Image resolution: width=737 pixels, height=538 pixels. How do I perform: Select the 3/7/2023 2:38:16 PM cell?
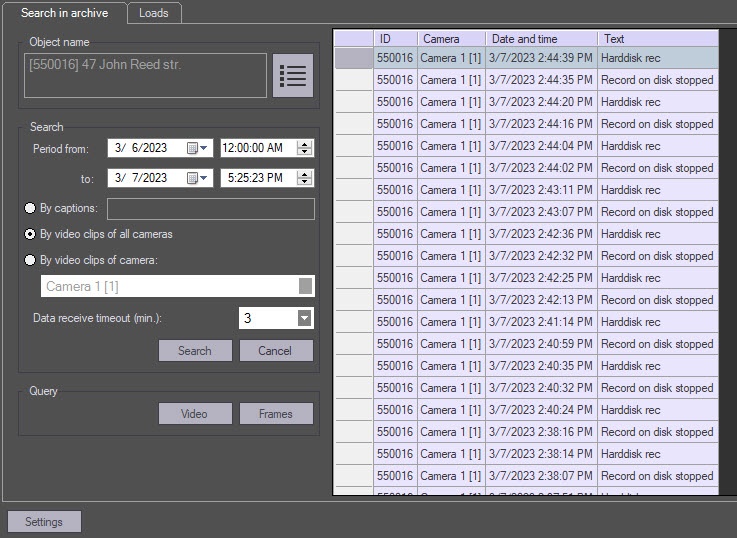point(541,432)
